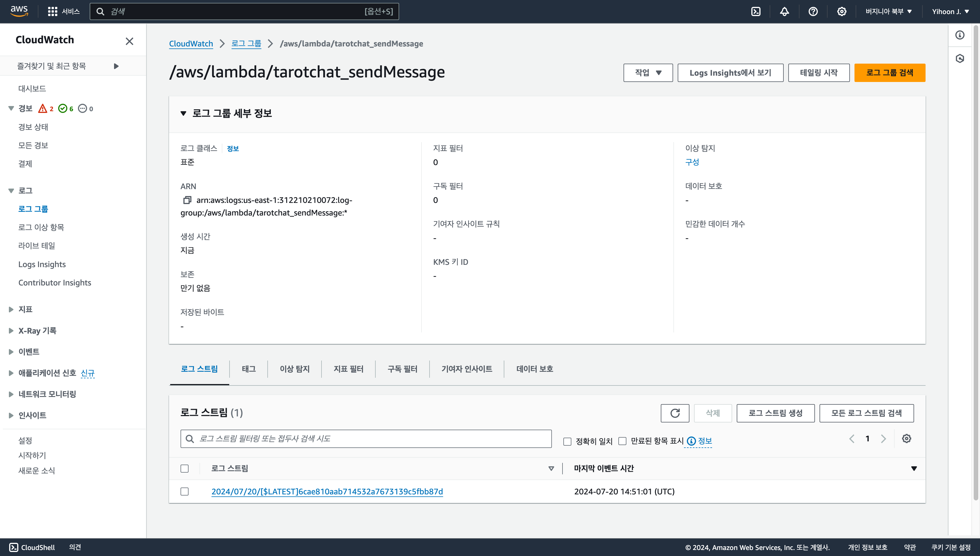
Task: Open console settings gear in top bar
Action: (x=841, y=11)
